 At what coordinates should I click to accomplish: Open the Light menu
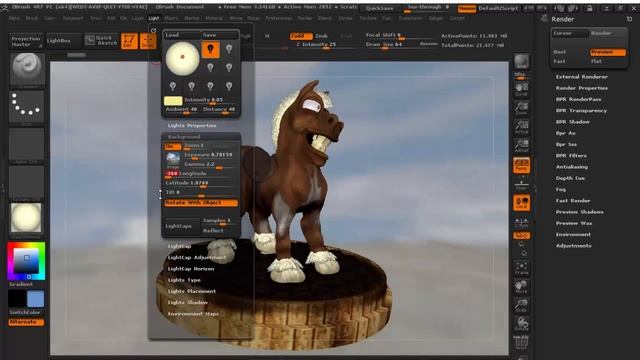(x=154, y=18)
